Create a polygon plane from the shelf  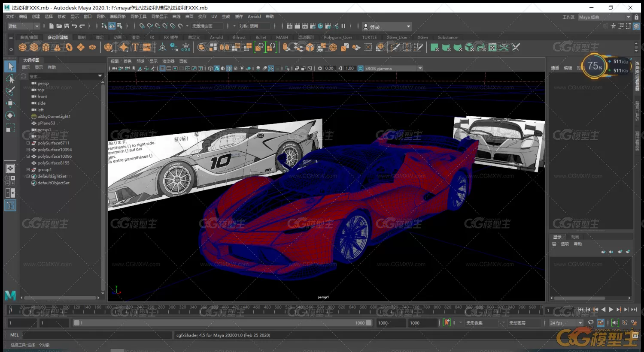(x=81, y=47)
